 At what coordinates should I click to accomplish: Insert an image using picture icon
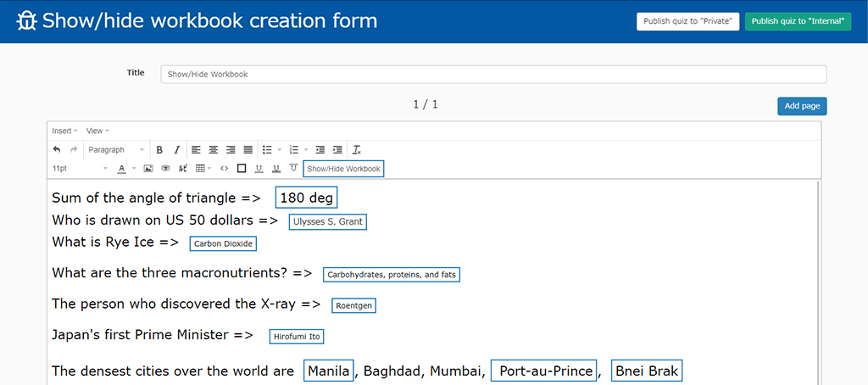click(x=148, y=169)
